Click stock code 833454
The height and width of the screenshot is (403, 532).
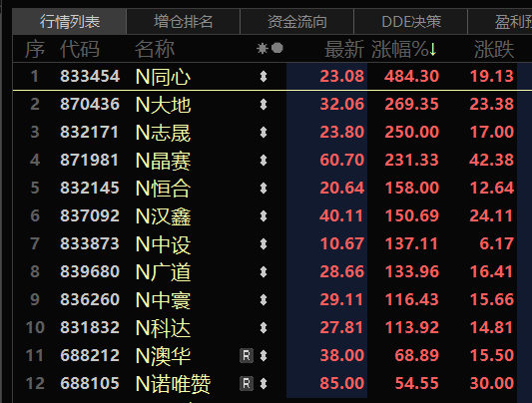pyautogui.click(x=90, y=76)
